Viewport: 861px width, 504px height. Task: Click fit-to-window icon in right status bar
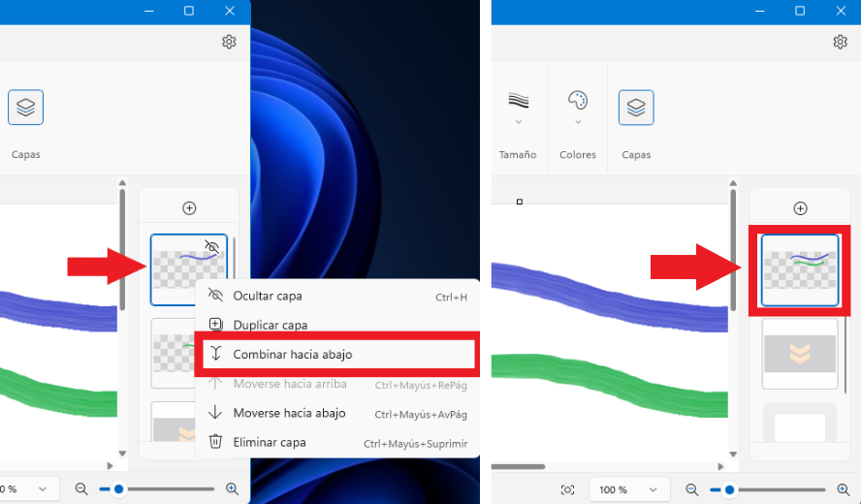click(568, 489)
